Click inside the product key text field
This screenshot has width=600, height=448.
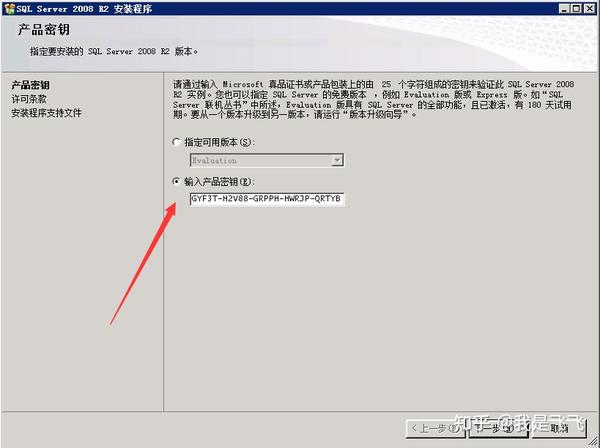(267, 199)
